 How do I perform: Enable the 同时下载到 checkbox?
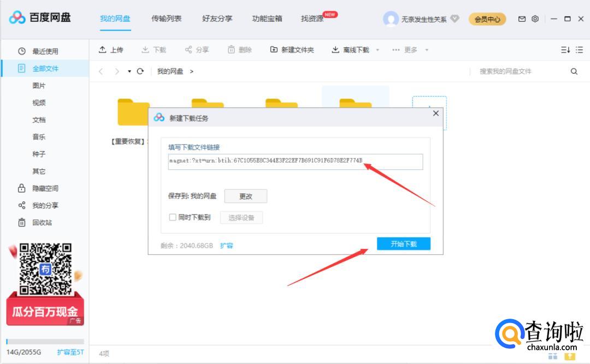click(x=173, y=217)
